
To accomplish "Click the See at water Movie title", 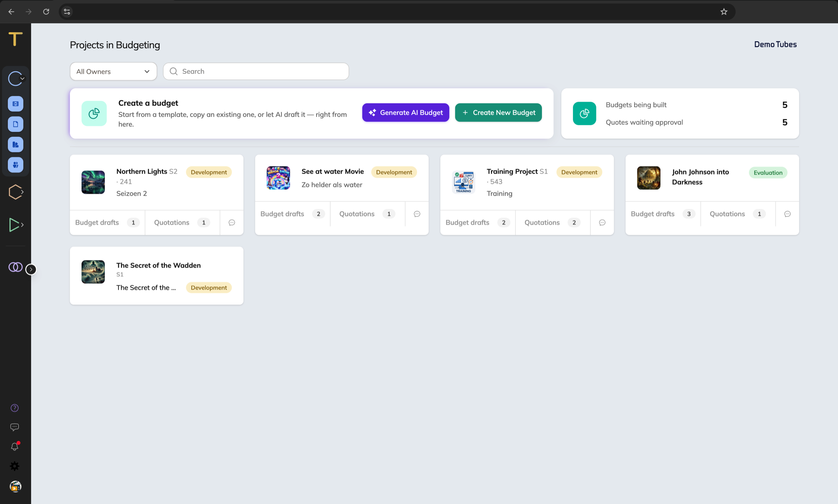I will click(333, 172).
